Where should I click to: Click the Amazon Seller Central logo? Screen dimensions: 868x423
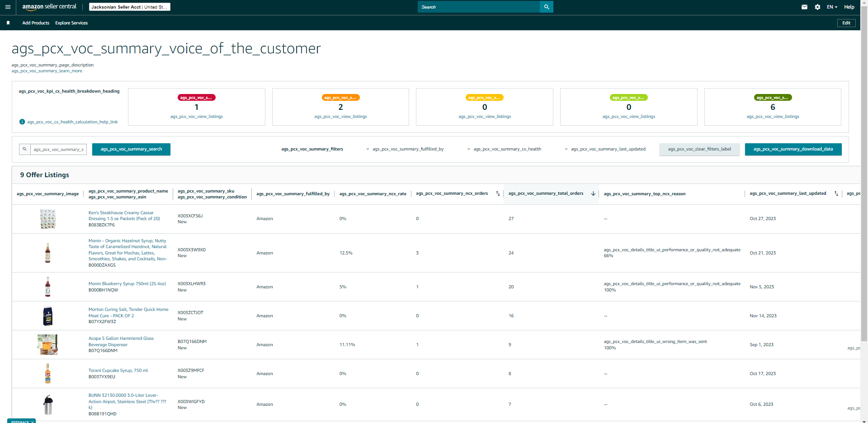[49, 7]
